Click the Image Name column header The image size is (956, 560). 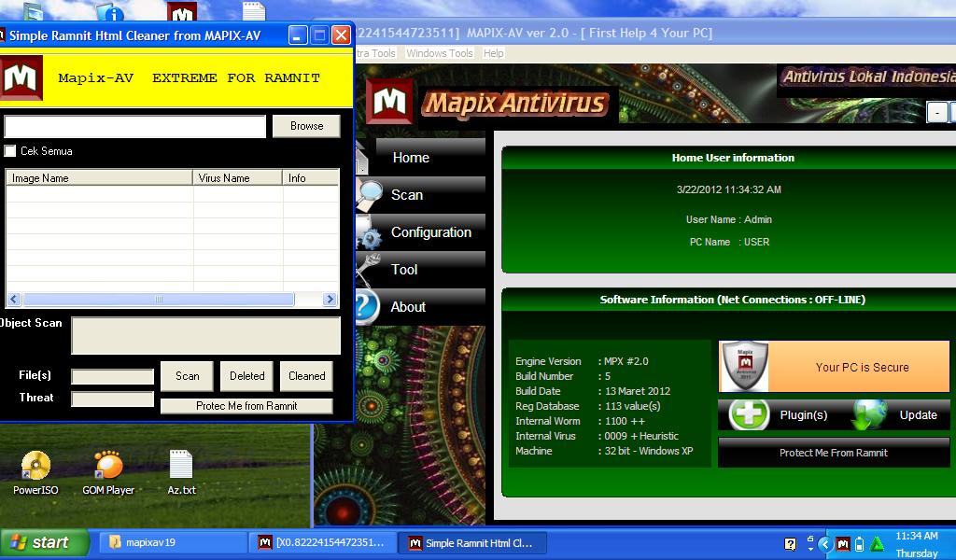pyautogui.click(x=99, y=178)
